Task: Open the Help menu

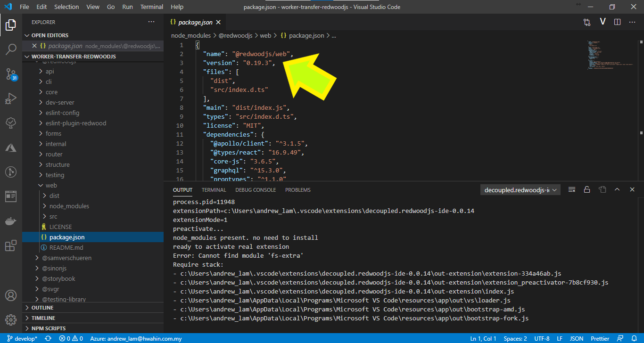Action: tap(177, 7)
